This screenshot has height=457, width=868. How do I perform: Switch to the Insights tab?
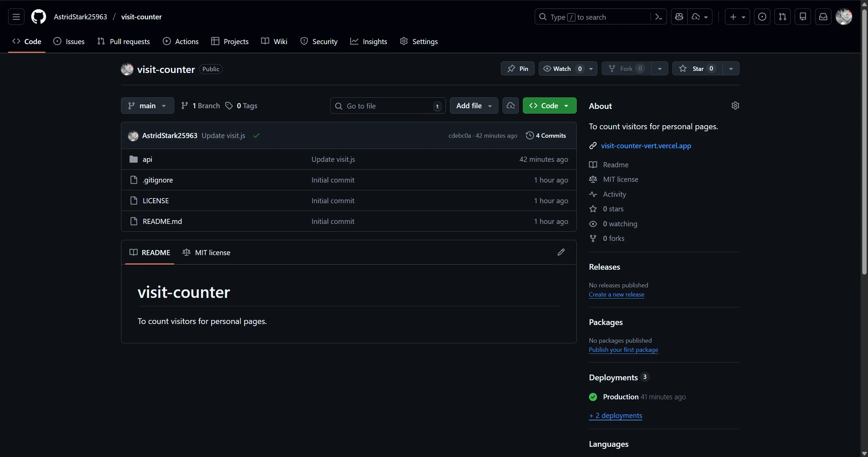tap(369, 41)
